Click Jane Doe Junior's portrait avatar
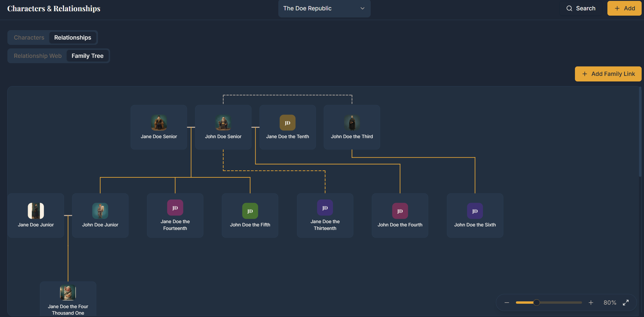Screen dimensions: 644x317 pyautogui.click(x=36, y=211)
